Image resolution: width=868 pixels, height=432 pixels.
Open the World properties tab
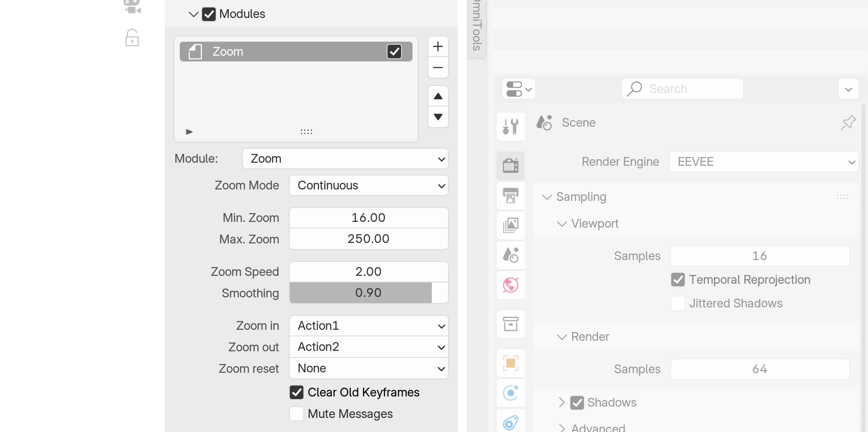pyautogui.click(x=511, y=285)
